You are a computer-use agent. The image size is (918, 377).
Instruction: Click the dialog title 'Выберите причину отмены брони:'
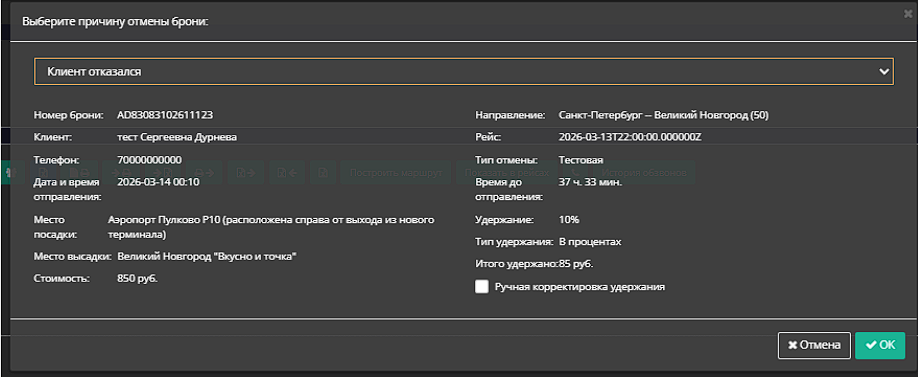(x=115, y=22)
